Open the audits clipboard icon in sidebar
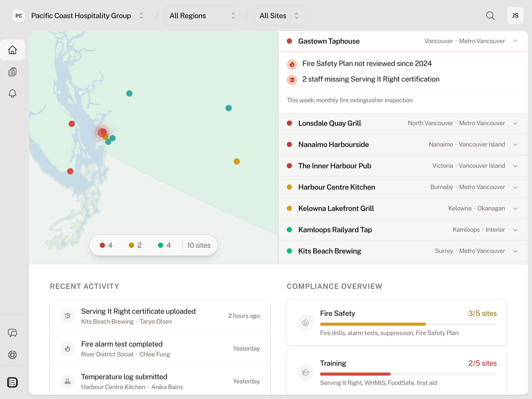532x399 pixels. click(x=12, y=72)
